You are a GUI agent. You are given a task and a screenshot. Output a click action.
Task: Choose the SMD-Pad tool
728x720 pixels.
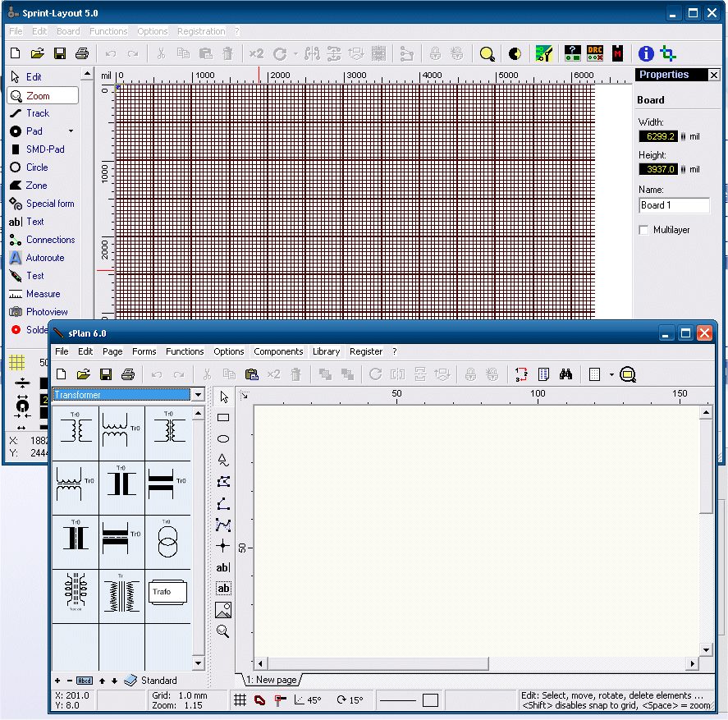click(37, 149)
